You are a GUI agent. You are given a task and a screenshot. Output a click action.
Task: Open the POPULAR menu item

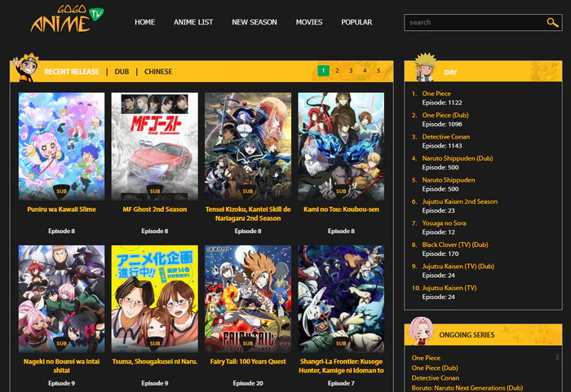(356, 22)
